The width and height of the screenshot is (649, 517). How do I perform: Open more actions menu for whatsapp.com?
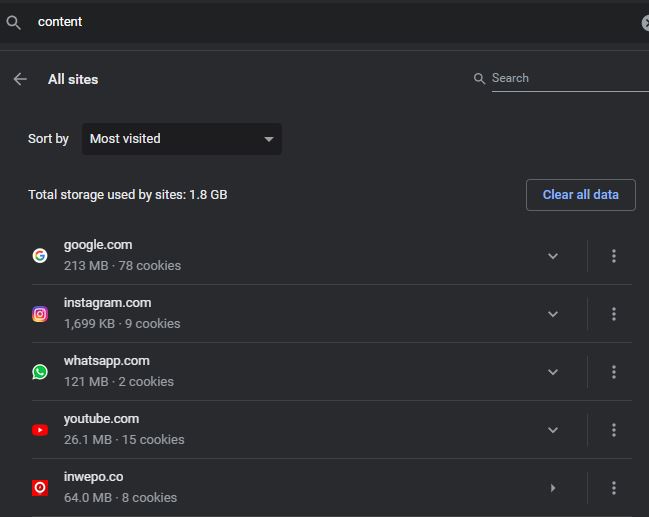pos(614,372)
